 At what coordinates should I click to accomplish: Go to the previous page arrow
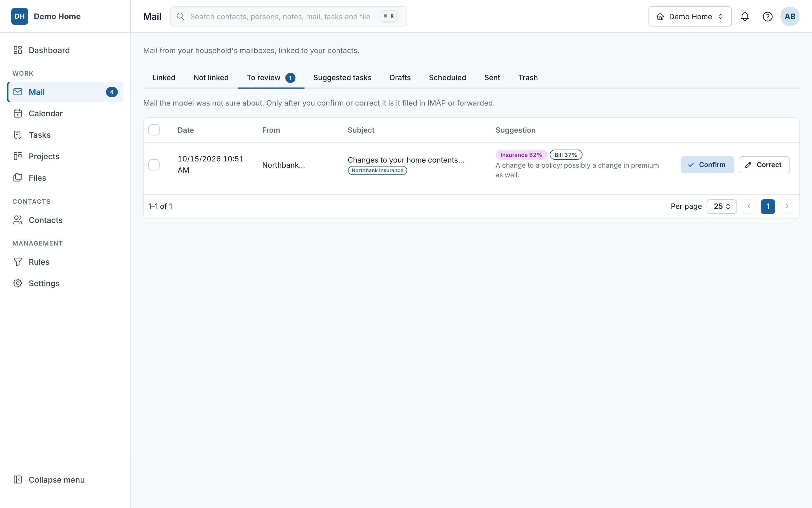[x=749, y=206]
